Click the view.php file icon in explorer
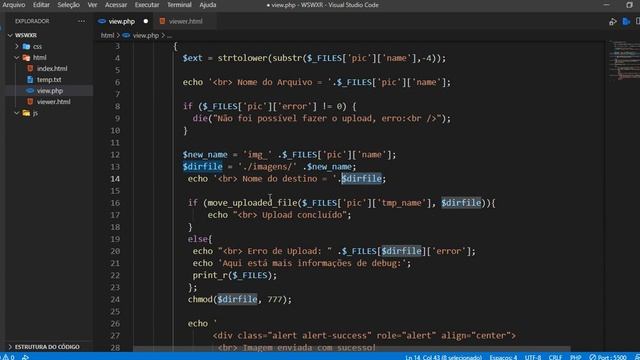The image size is (640, 360). (x=30, y=91)
